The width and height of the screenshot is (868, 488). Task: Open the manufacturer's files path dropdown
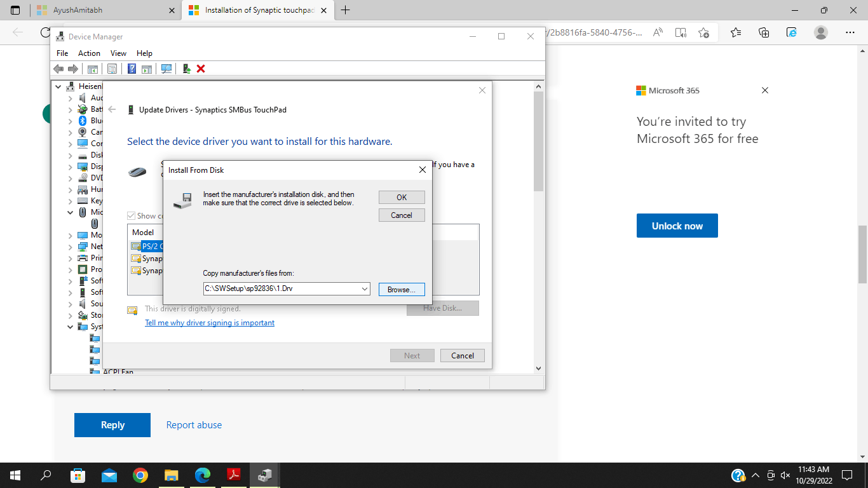(365, 288)
